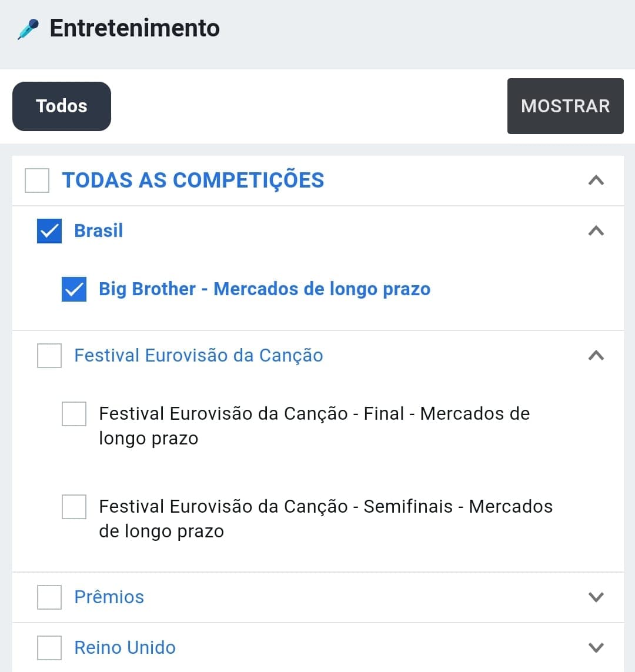Open the Big Brother markets label
Viewport: 635px width, 672px height.
pos(265,289)
